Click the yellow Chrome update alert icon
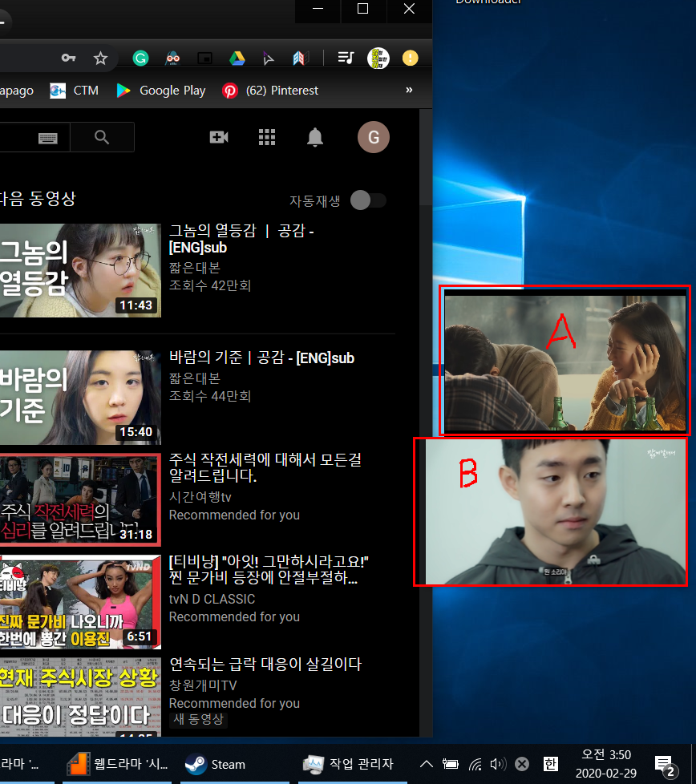The image size is (696, 784). (x=411, y=58)
